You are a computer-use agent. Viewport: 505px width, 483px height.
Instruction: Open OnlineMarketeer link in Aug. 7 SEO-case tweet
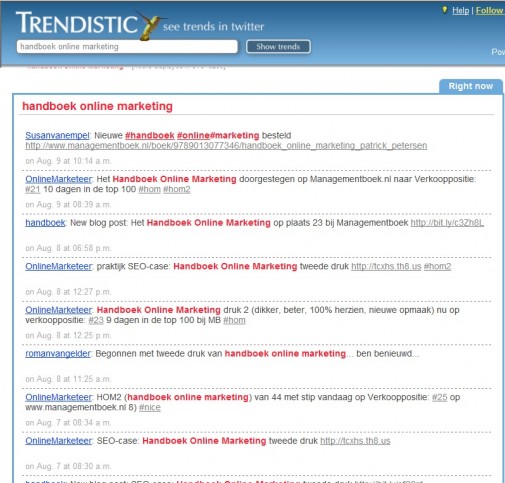click(58, 441)
